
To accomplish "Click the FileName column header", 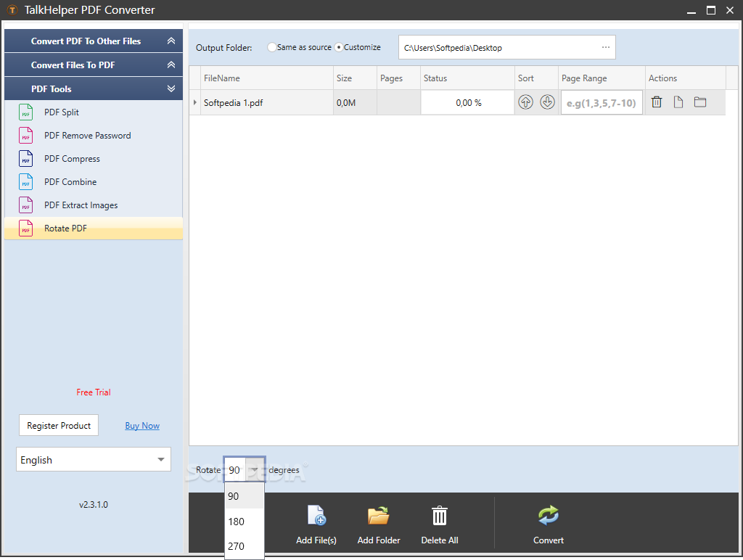I will [x=267, y=78].
